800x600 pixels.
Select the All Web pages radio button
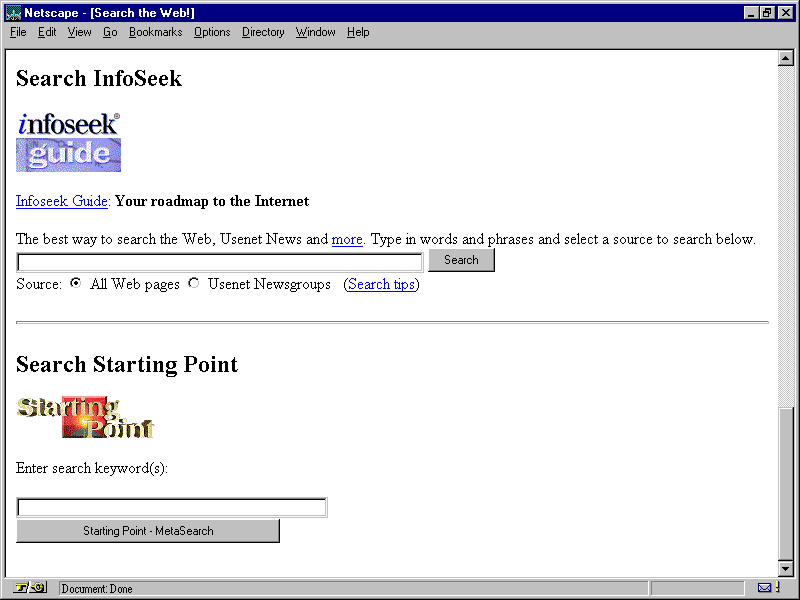[76, 283]
